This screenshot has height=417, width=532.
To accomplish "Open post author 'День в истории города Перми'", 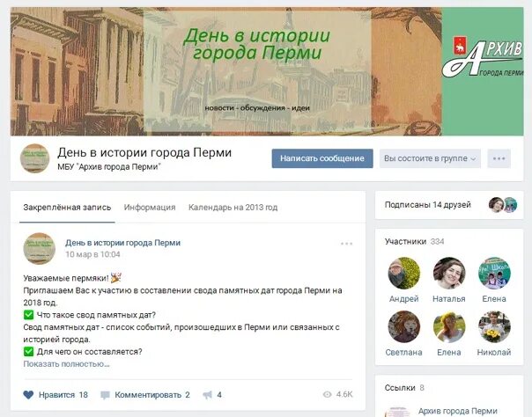I will click(x=122, y=243).
